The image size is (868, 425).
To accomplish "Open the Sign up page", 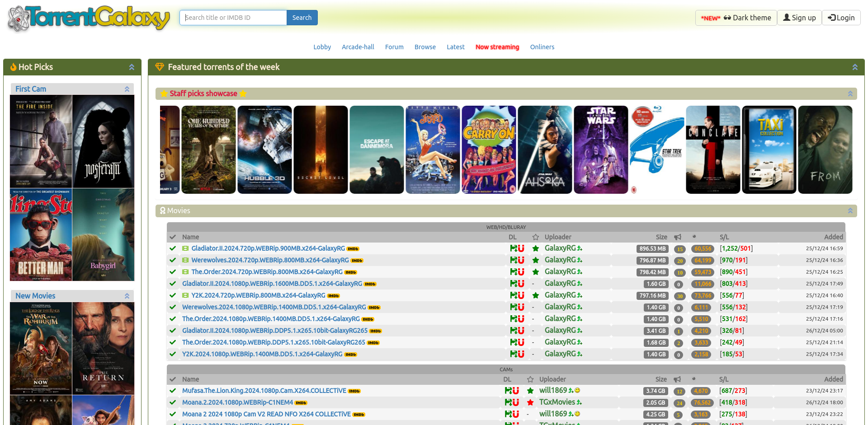I will (799, 18).
